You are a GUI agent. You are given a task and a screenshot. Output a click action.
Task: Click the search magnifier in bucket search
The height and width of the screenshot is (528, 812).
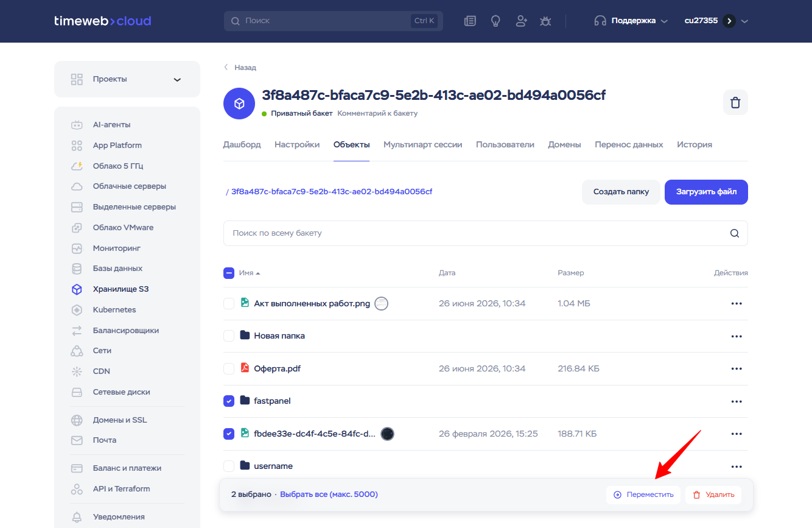[x=735, y=233]
